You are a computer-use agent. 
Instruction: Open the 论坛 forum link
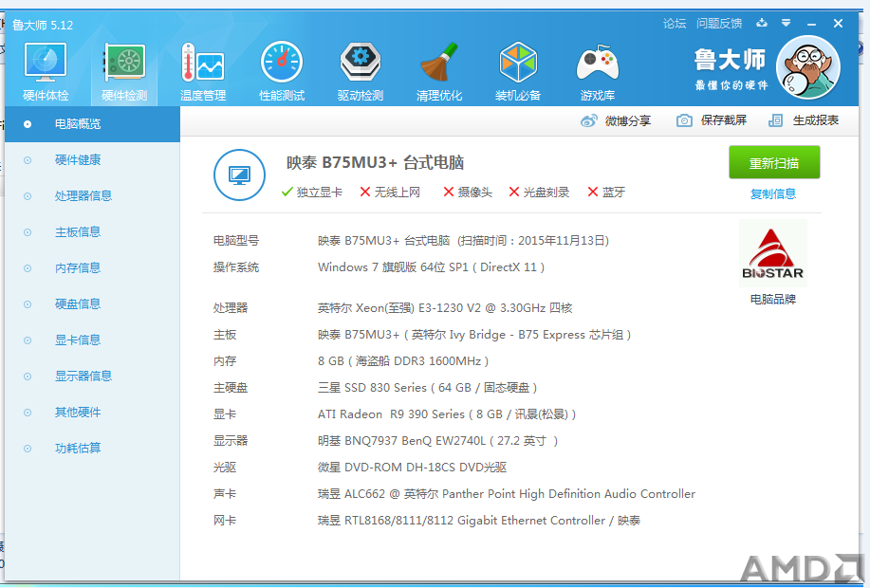click(675, 24)
